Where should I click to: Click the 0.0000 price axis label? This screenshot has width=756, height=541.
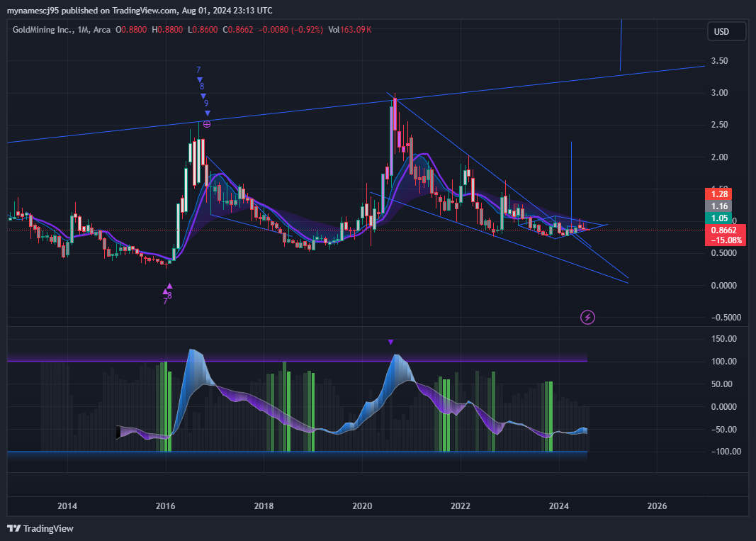pos(723,285)
